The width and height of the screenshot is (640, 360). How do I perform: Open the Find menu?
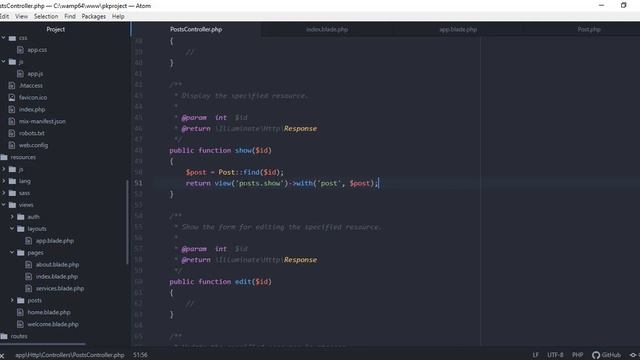[70, 16]
